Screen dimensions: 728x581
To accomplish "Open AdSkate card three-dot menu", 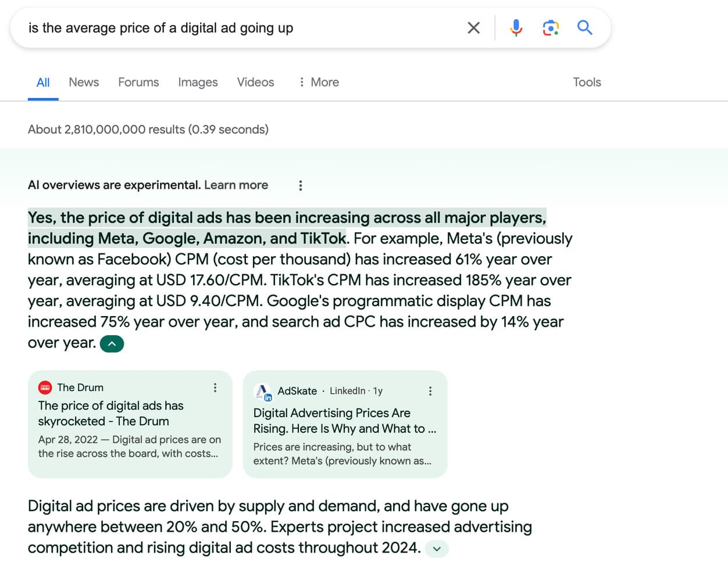I will 430,391.
